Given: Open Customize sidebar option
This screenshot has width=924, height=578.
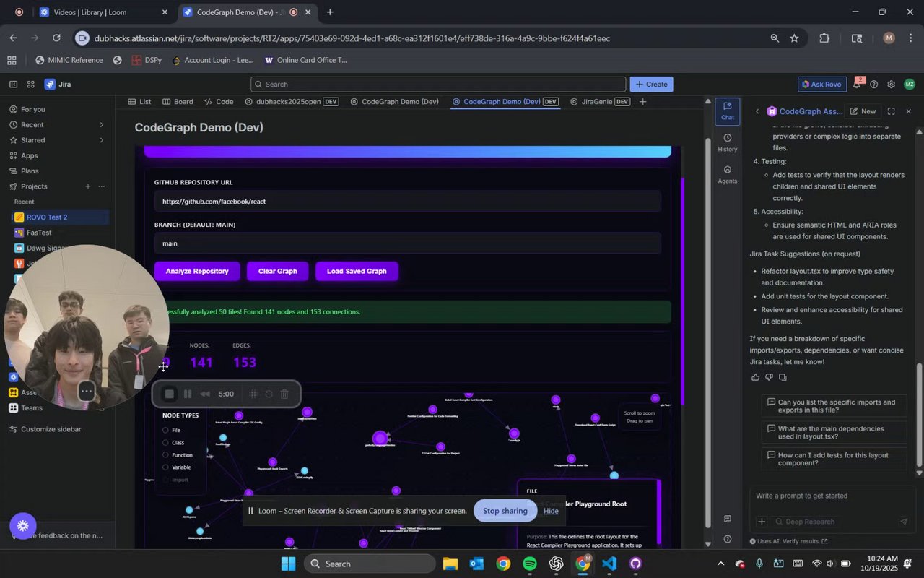Looking at the screenshot, I should point(51,429).
